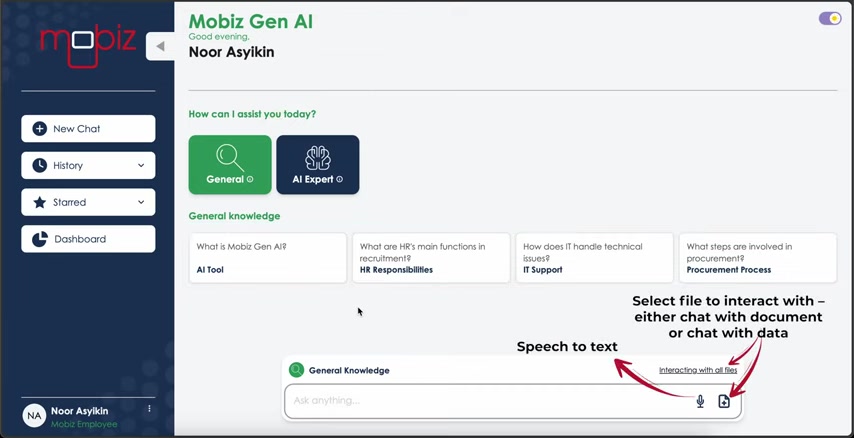Click the info icon on AI Expert
854x438 pixels.
[339, 179]
